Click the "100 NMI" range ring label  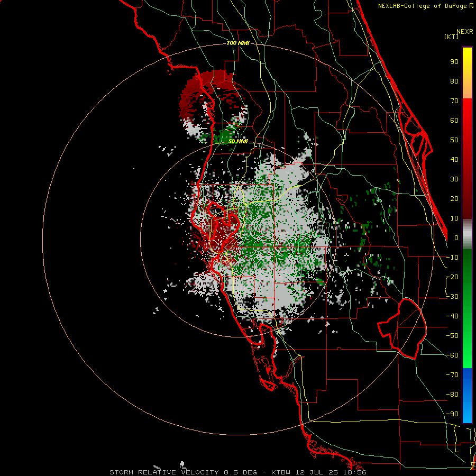point(238,43)
